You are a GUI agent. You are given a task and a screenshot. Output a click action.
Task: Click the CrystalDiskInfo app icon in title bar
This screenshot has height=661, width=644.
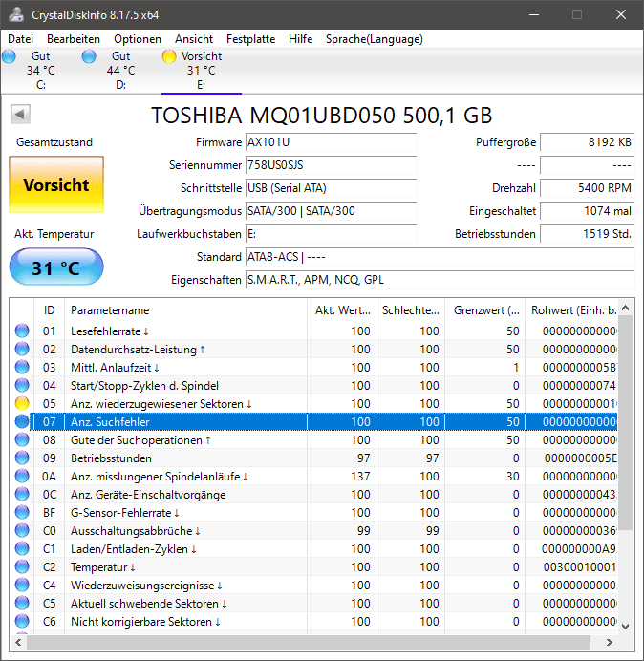point(16,14)
